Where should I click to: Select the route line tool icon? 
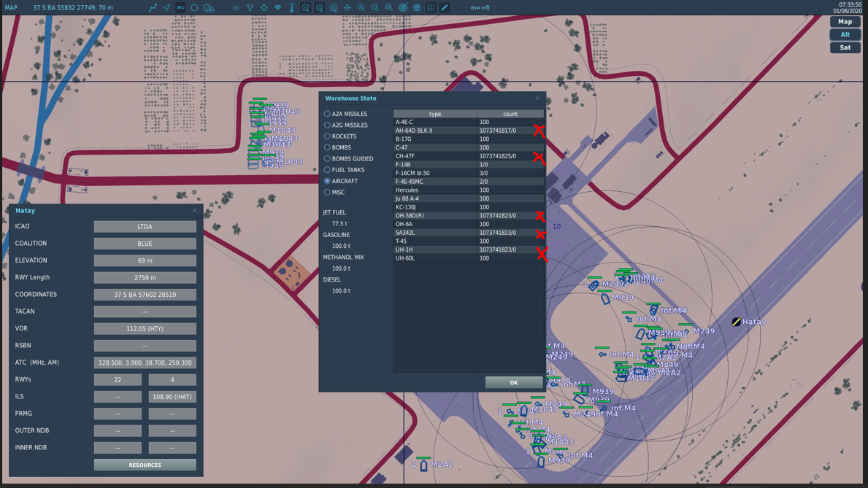[x=153, y=8]
